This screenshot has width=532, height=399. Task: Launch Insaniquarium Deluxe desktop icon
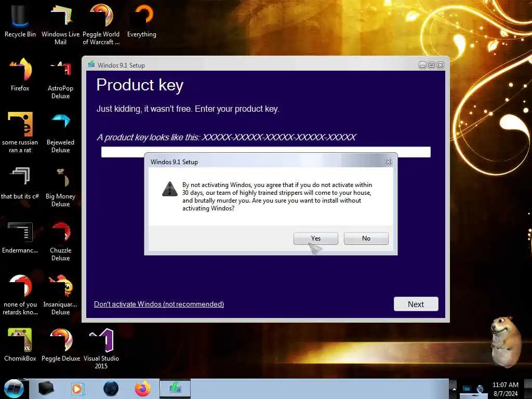tap(60, 295)
